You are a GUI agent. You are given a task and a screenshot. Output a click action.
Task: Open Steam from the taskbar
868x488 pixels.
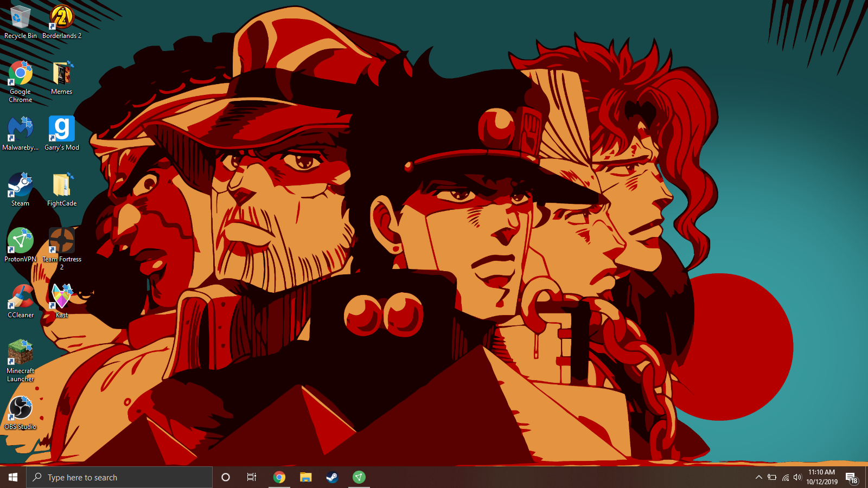tap(332, 477)
